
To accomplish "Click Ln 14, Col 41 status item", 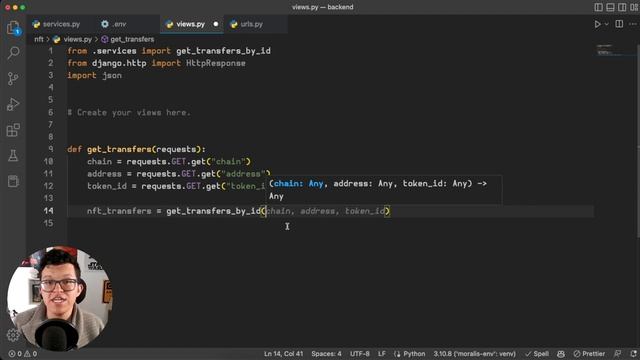I will click(x=283, y=354).
